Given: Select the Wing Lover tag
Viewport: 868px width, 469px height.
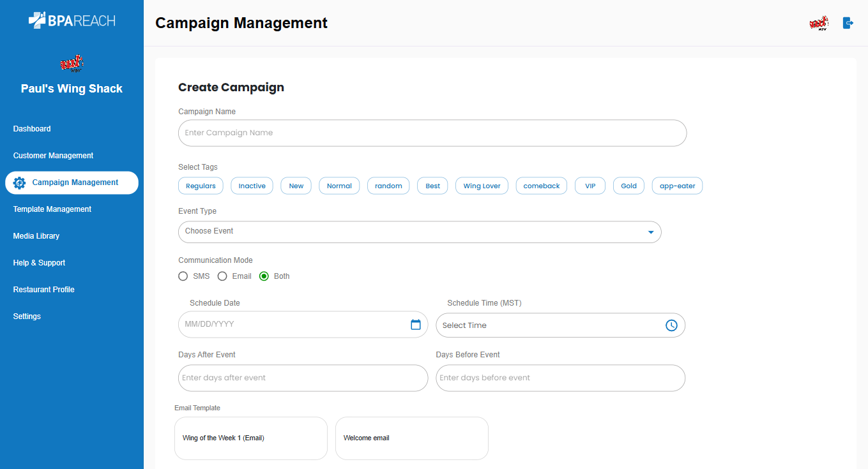Looking at the screenshot, I should 482,186.
